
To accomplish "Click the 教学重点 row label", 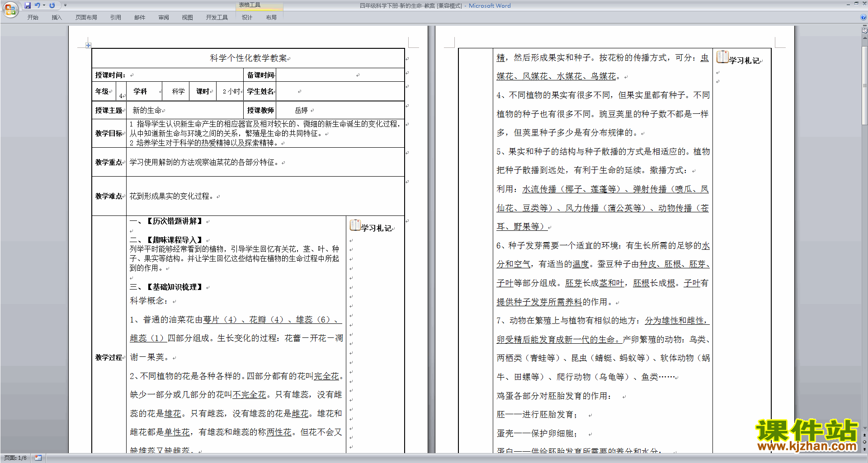I will pos(108,162).
